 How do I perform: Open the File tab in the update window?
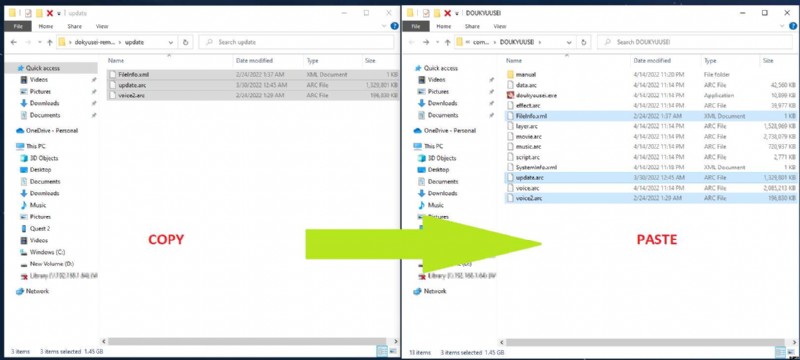tap(18, 26)
